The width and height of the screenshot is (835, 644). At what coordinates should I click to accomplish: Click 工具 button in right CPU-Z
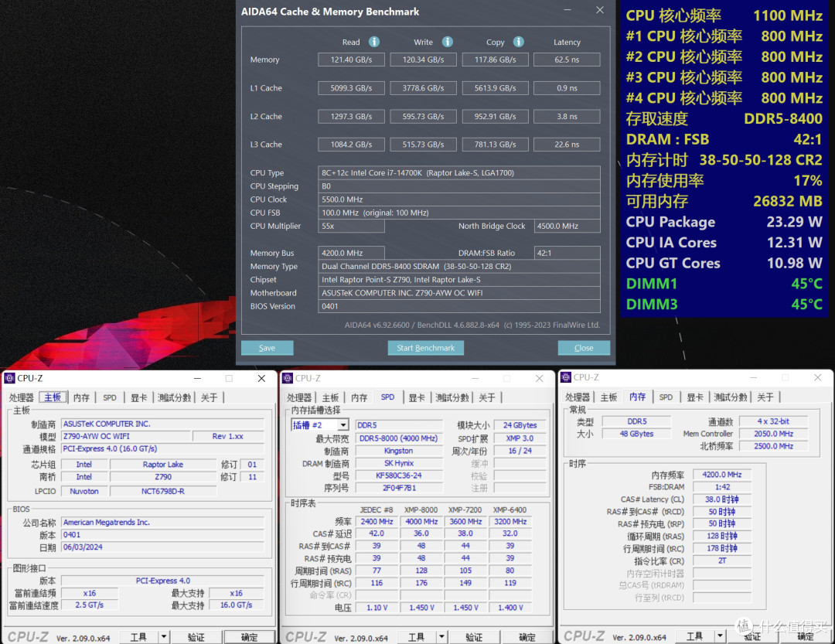(694, 635)
